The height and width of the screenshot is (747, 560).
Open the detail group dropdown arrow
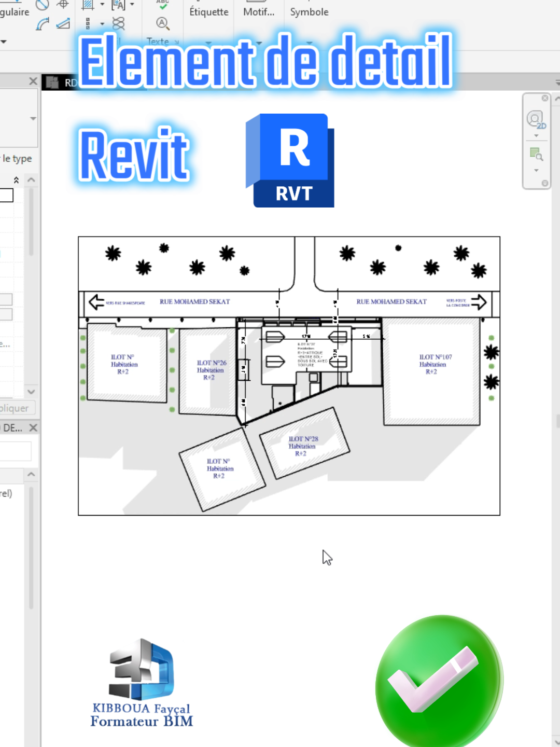(x=132, y=5)
